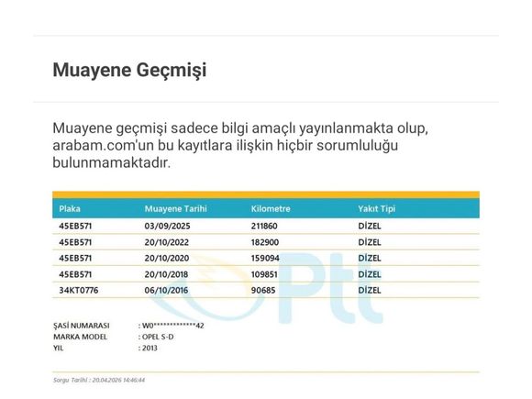Image resolution: width=532 pixels, height=399 pixels.
Task: Select the row dated 03/09/2025
Action: click(x=266, y=226)
